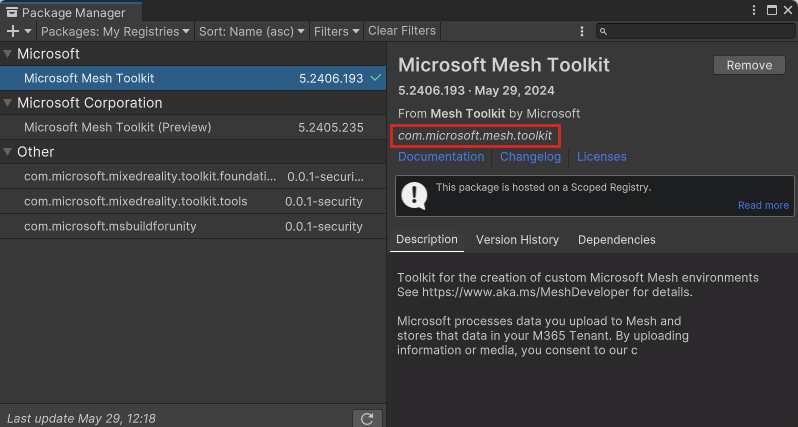The image size is (798, 427).
Task: Select Microsoft Mesh Toolkit (Preview) package
Action: [117, 127]
